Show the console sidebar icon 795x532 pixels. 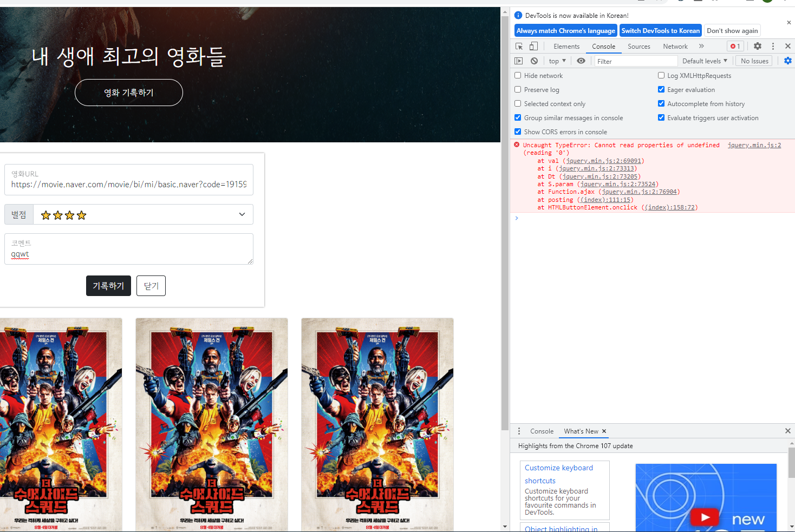(x=519, y=61)
